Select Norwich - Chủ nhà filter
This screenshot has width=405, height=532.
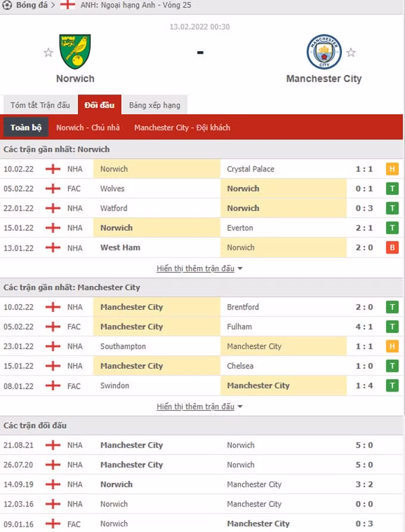point(88,127)
